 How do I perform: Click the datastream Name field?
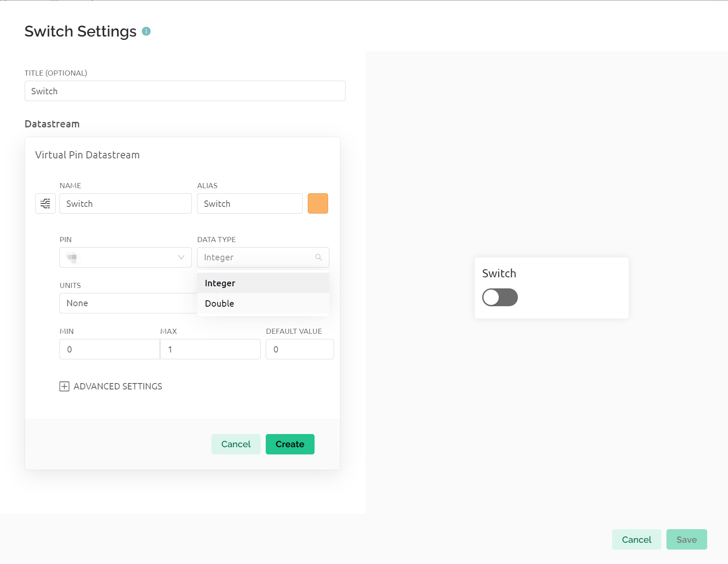[126, 203]
